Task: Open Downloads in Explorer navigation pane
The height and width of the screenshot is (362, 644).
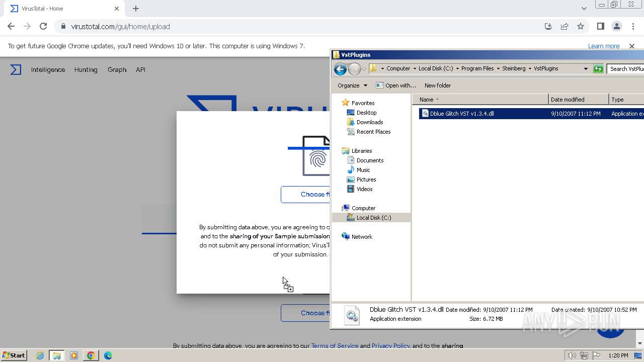Action: [x=370, y=122]
